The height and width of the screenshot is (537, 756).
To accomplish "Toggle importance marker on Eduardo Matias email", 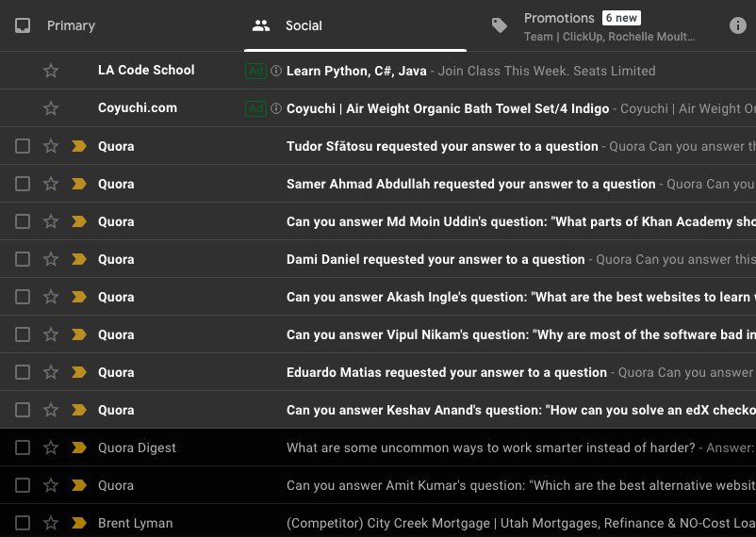I will tap(78, 371).
